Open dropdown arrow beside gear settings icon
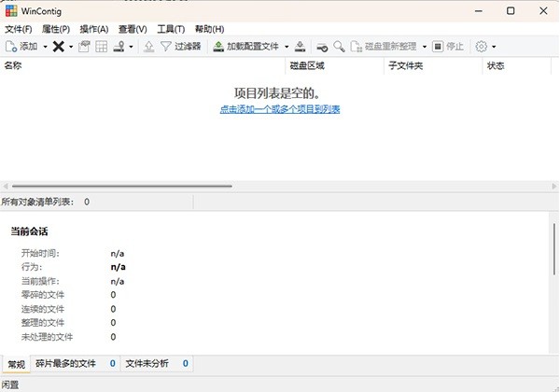This screenshot has width=560, height=392. point(494,46)
